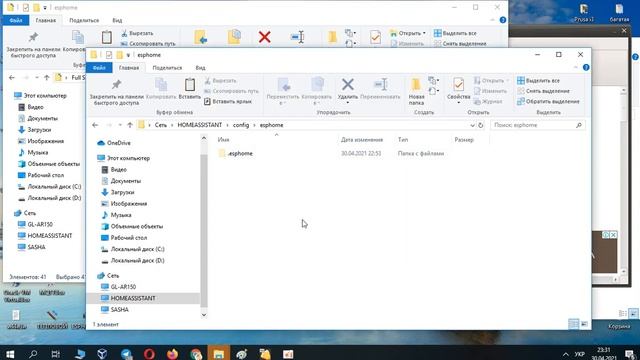Screen dimensions: 640x360
Task: Open the Удалить dropdown arrow
Action: tap(348, 102)
